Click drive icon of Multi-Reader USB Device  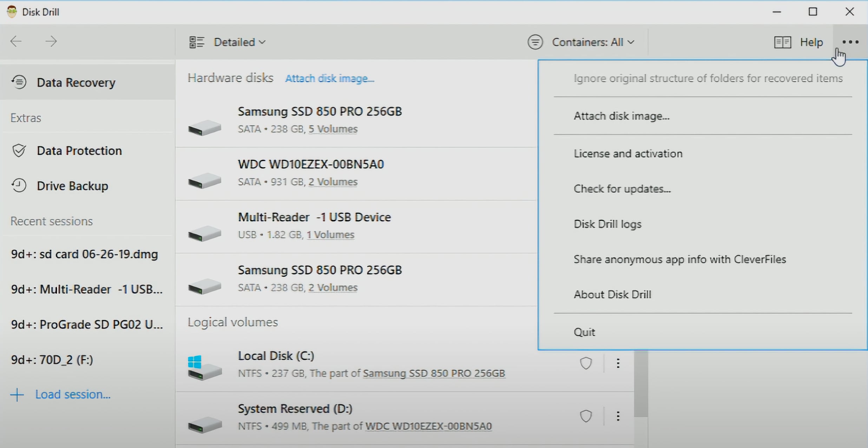point(205,233)
